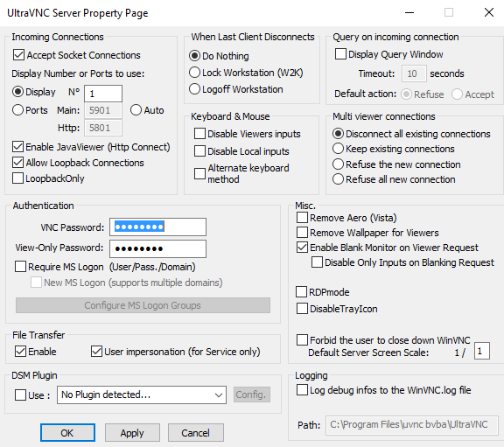The width and height of the screenshot is (504, 447).
Task: Click the OK button
Action: [67, 432]
